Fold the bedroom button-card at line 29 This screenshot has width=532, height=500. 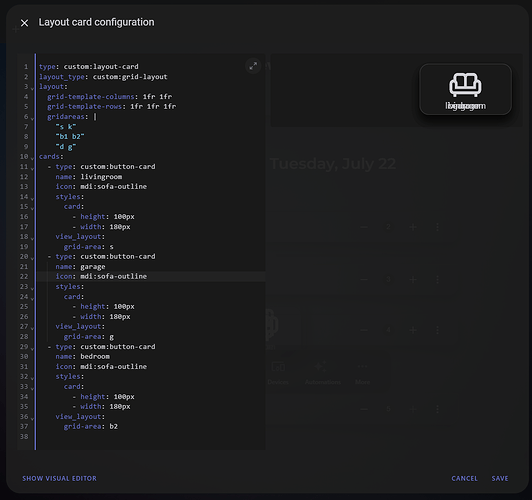pos(33,348)
